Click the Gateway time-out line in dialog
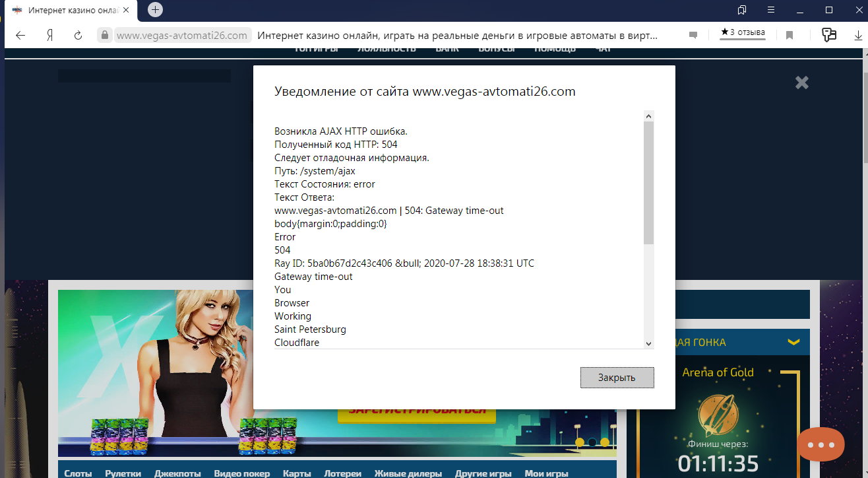The height and width of the screenshot is (478, 868). 313,277
